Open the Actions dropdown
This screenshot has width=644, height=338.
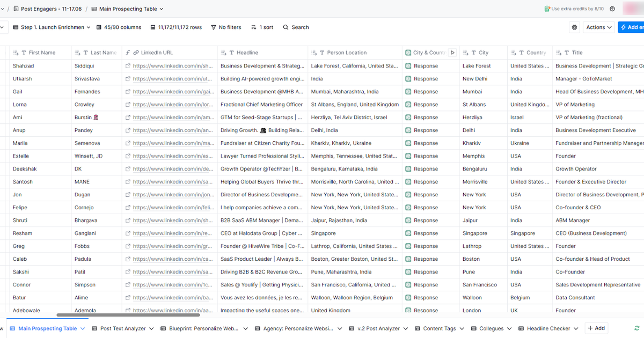point(599,27)
